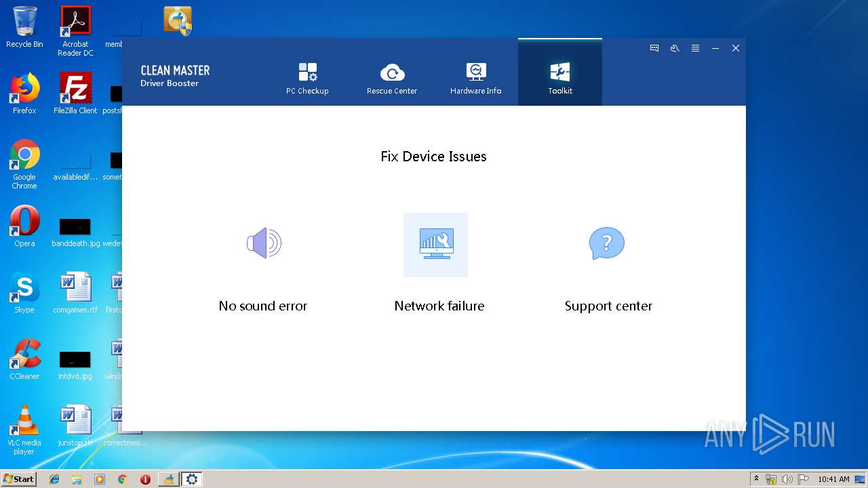
Task: Select the Acrobat Reader DC desktop icon
Action: [75, 31]
